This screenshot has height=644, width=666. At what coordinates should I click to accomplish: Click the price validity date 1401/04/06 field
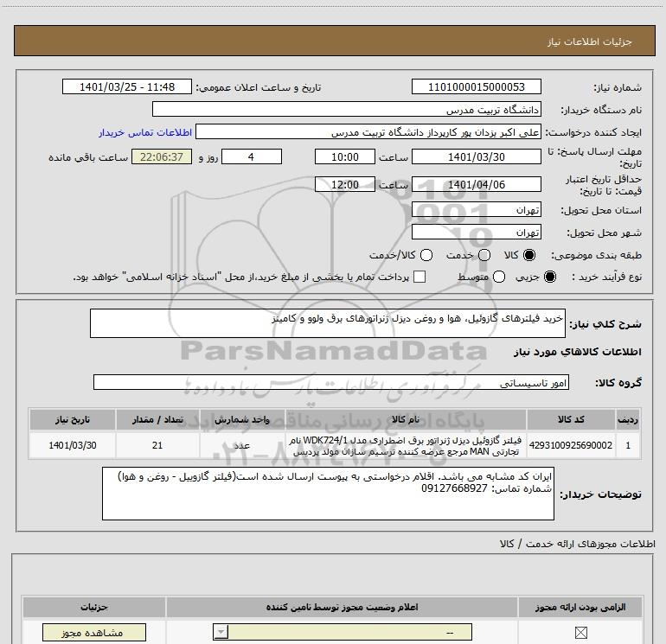[476, 184]
